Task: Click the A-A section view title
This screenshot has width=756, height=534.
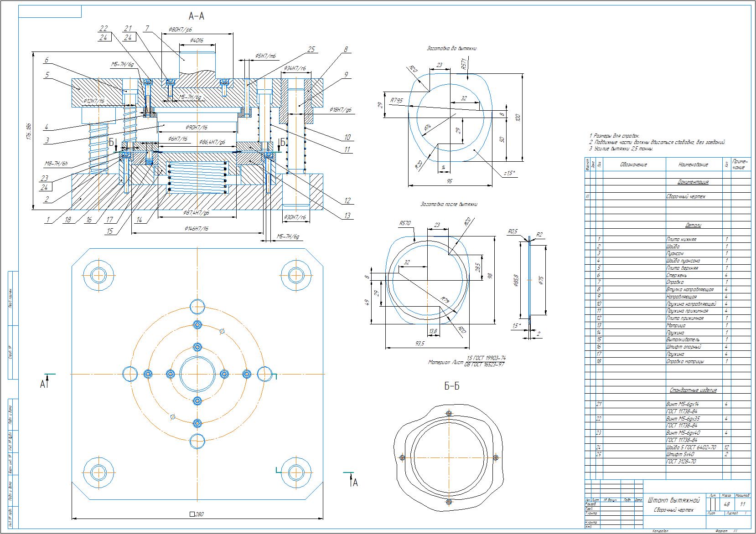Action: (196, 16)
